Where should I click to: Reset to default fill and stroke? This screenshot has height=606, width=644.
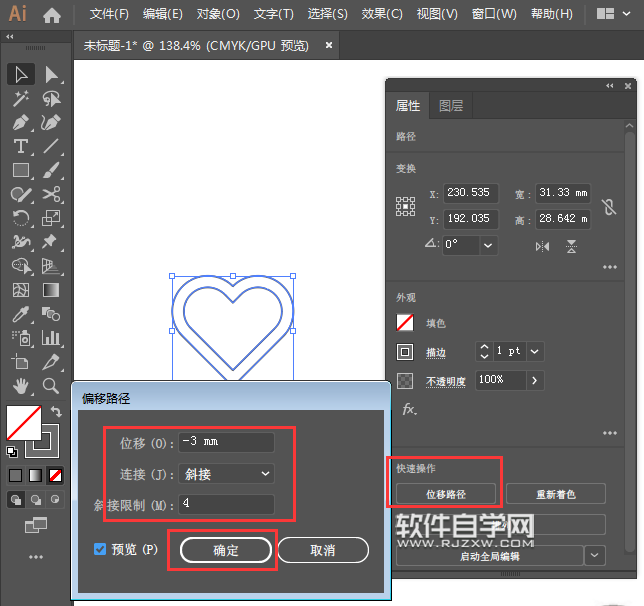(12, 452)
